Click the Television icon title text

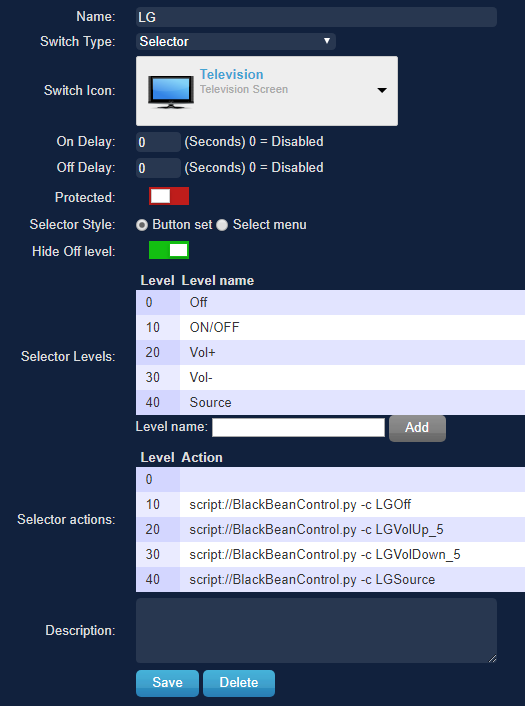coord(231,74)
